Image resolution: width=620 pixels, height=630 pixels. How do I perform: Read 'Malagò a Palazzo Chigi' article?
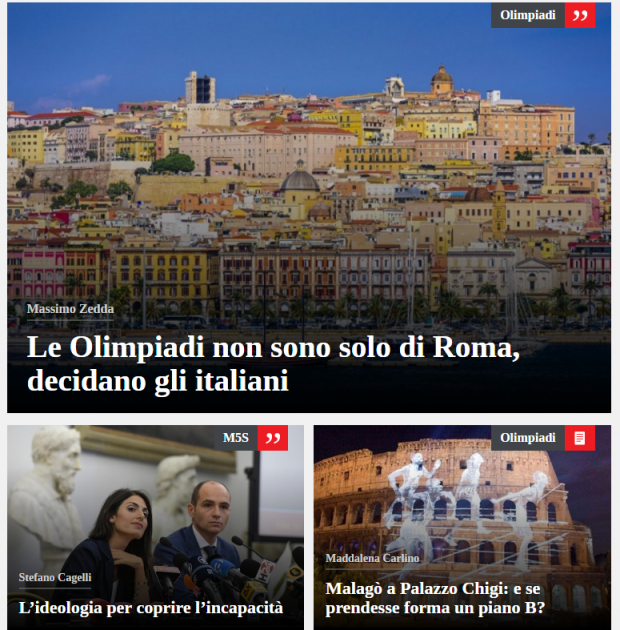coord(435,598)
